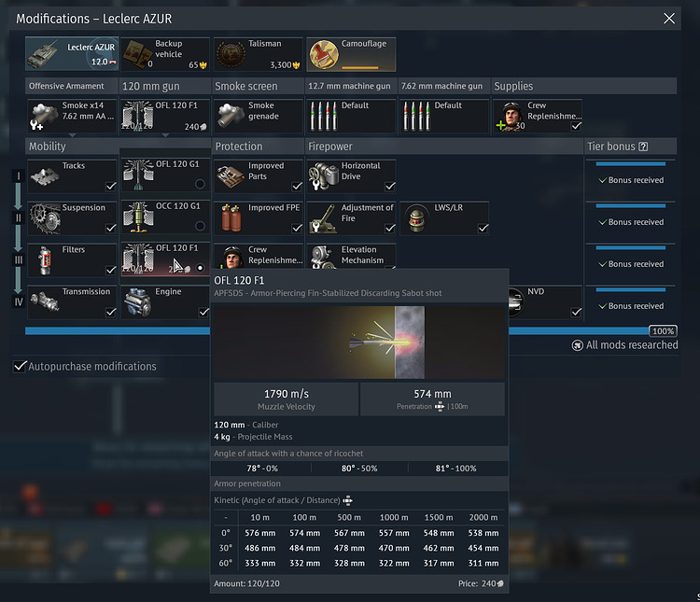Image resolution: width=700 pixels, height=602 pixels.
Task: Toggle Autopurchase modifications checkbox
Action: point(20,367)
